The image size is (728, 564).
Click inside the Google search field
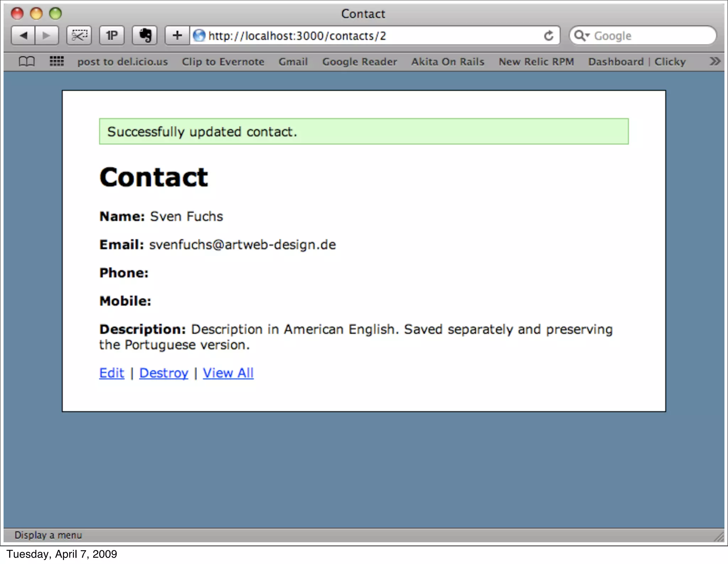[651, 36]
